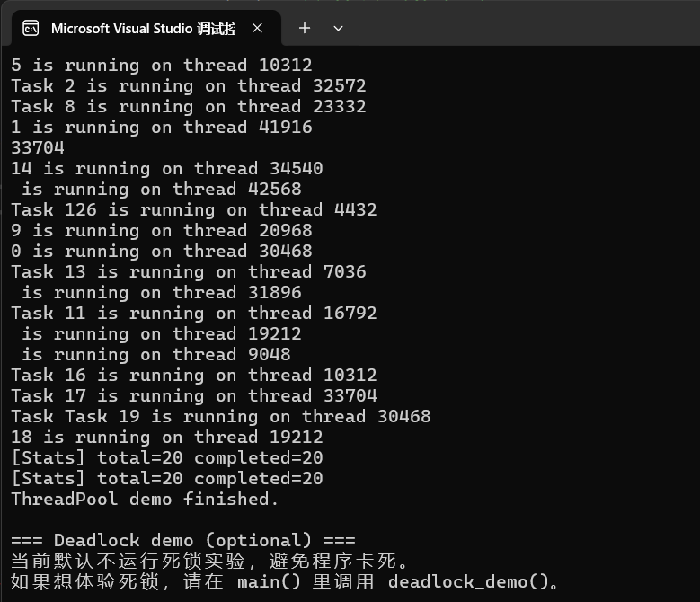700x602 pixels.
Task: Click the "14 is running on thread 34540" line
Action: tap(166, 168)
